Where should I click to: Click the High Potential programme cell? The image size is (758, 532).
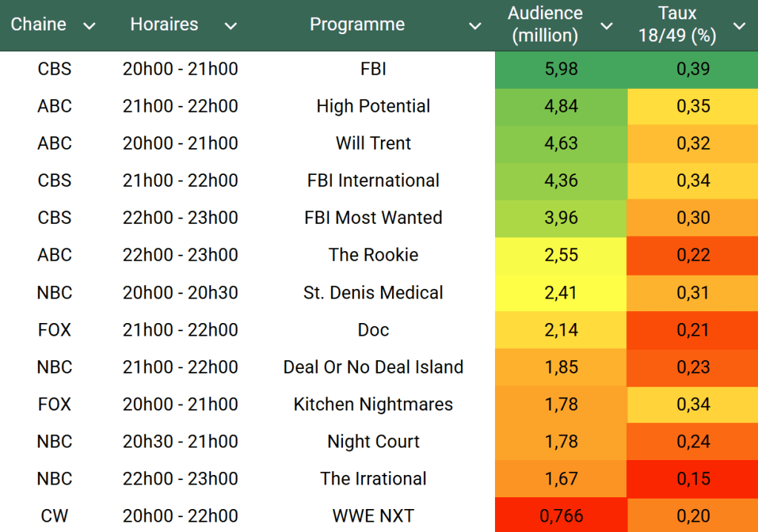click(373, 107)
